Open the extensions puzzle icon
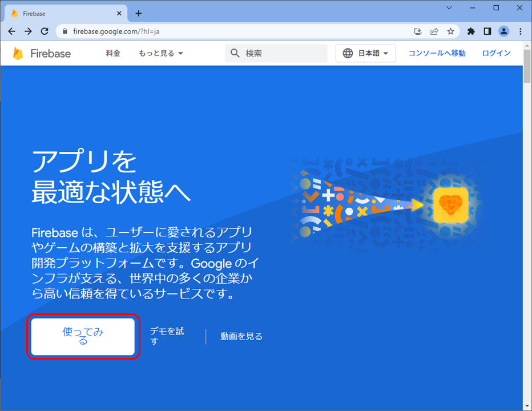The height and width of the screenshot is (411, 532). [471, 31]
